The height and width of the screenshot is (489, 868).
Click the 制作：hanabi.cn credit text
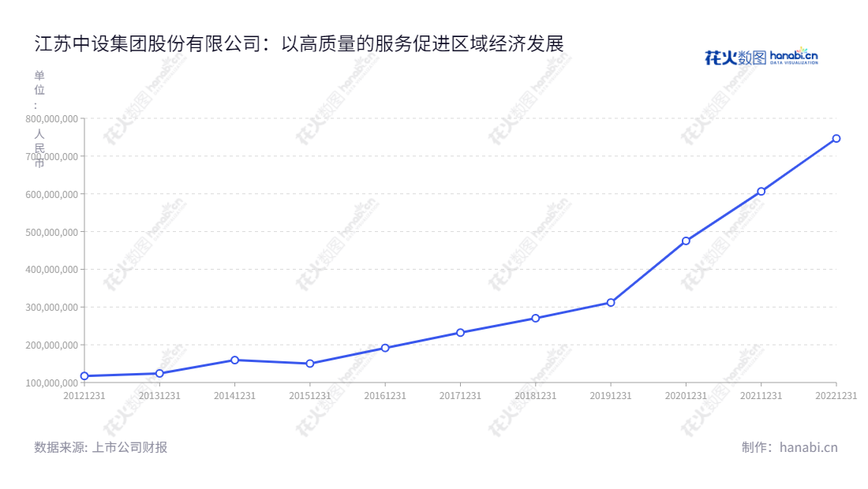click(789, 447)
